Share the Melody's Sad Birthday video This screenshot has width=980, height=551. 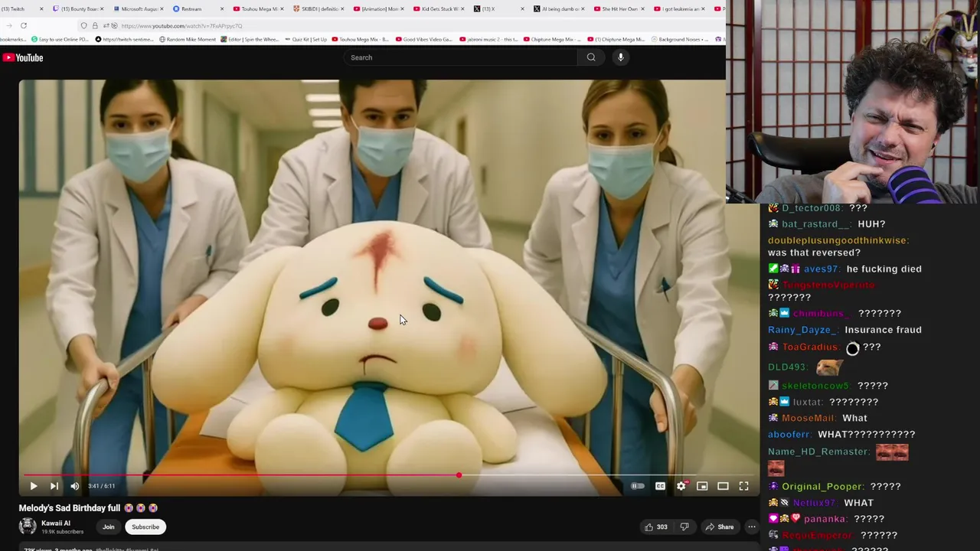tap(720, 527)
